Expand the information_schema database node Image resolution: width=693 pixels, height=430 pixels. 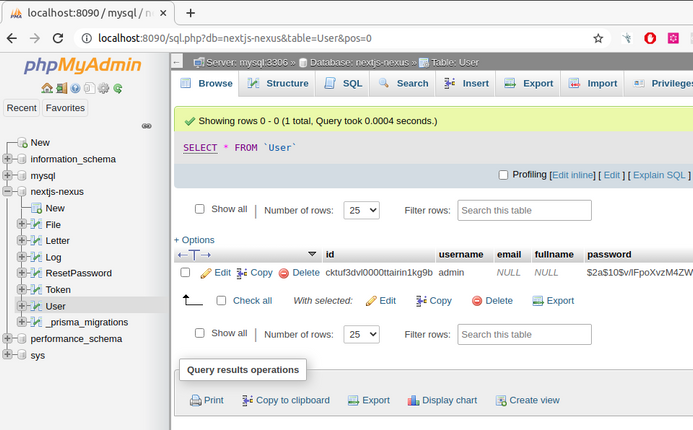coord(7,159)
